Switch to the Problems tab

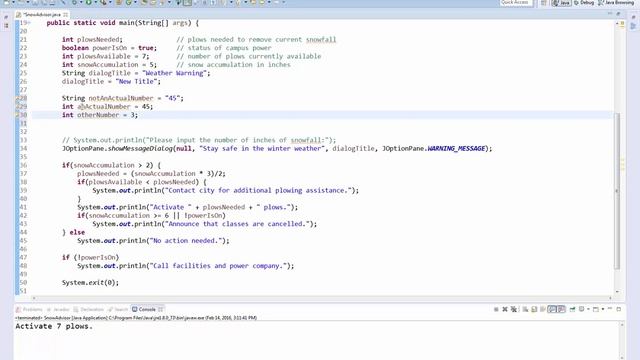(29, 309)
